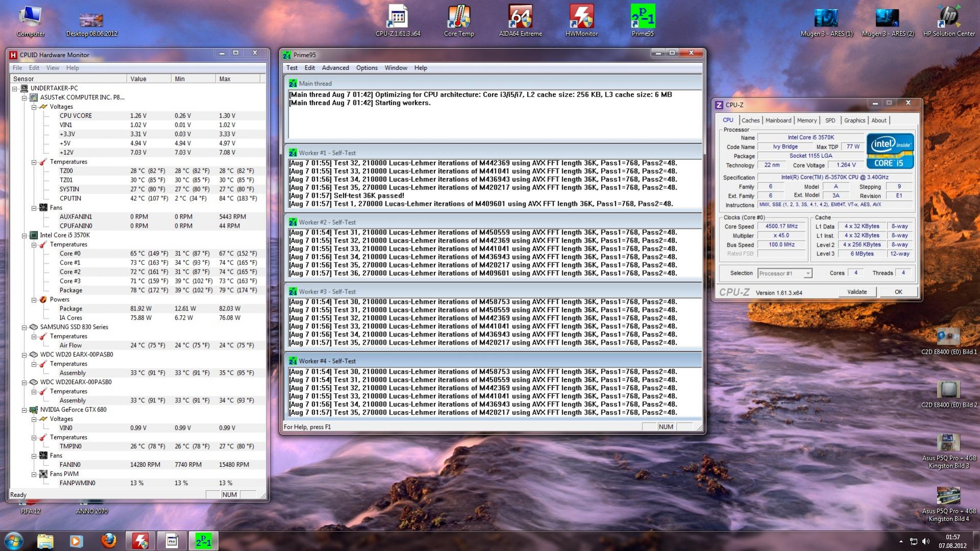Switch to the Graphics tab in CPU-Z

(854, 121)
